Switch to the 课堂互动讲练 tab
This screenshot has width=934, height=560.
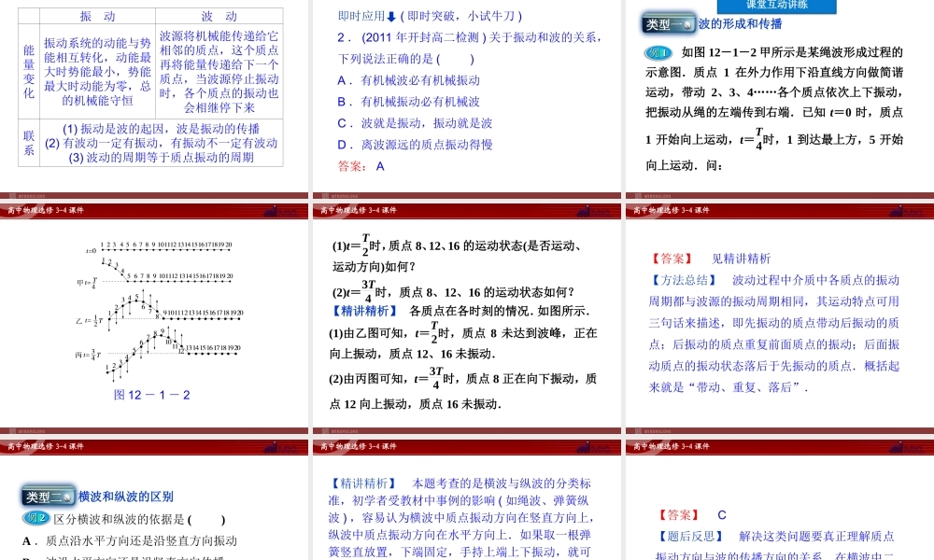(776, 6)
